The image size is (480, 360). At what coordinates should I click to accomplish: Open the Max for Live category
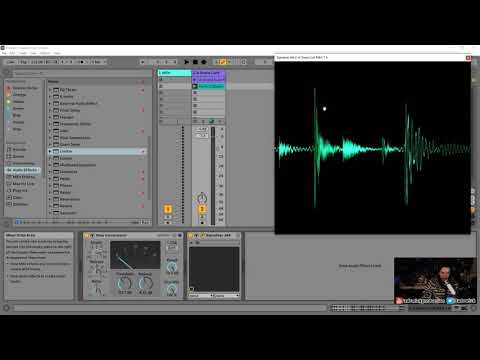click(23, 184)
